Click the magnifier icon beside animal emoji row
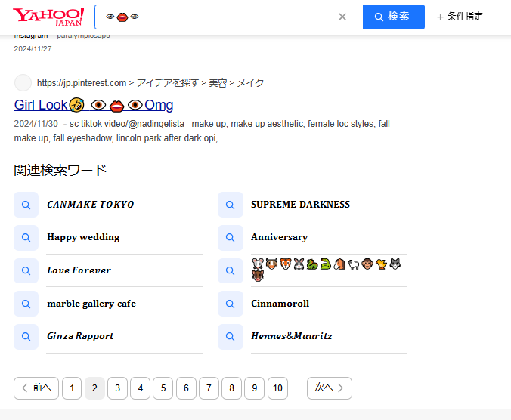This screenshot has width=511, height=420. pos(231,270)
